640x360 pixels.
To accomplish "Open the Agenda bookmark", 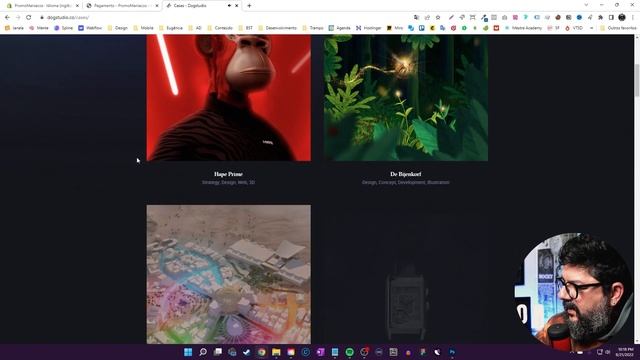I will click(x=340, y=28).
